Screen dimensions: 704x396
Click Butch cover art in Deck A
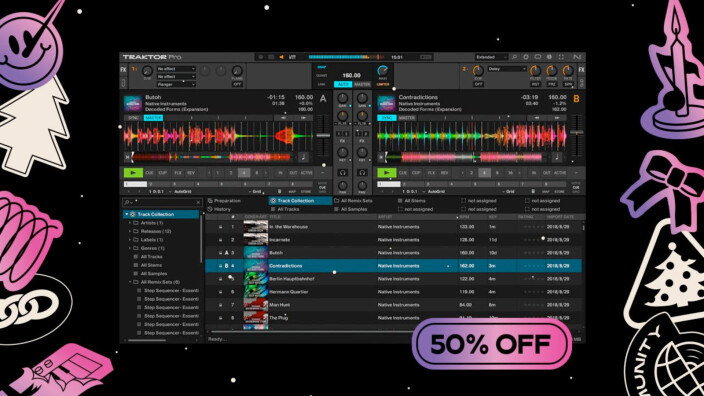point(133,103)
